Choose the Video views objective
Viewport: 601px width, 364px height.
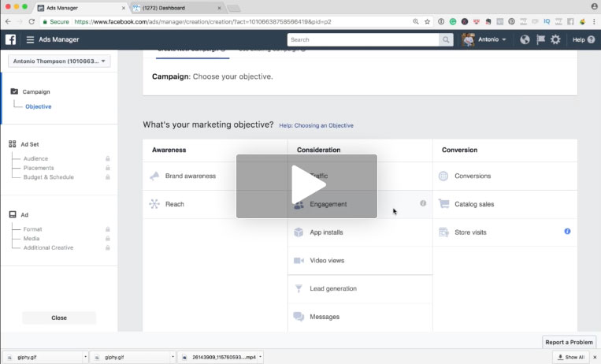pyautogui.click(x=360, y=261)
